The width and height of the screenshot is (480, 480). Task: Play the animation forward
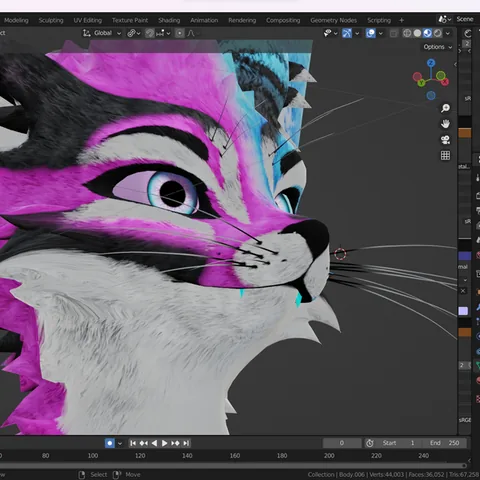coord(164,443)
